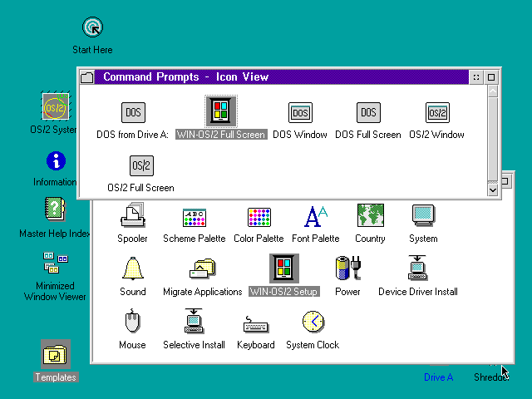Click the "System Clock" label text
The image size is (532, 399).
click(313, 345)
